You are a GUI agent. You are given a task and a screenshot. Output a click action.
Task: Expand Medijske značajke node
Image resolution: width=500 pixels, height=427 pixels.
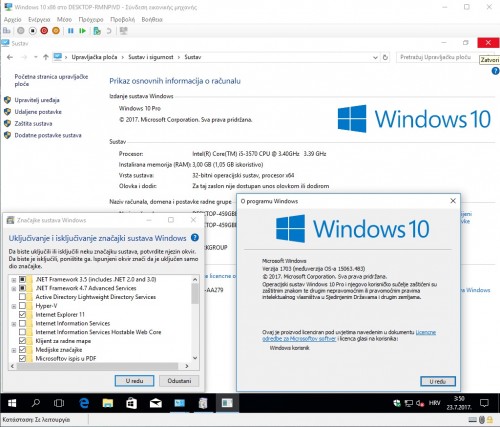tap(14, 350)
